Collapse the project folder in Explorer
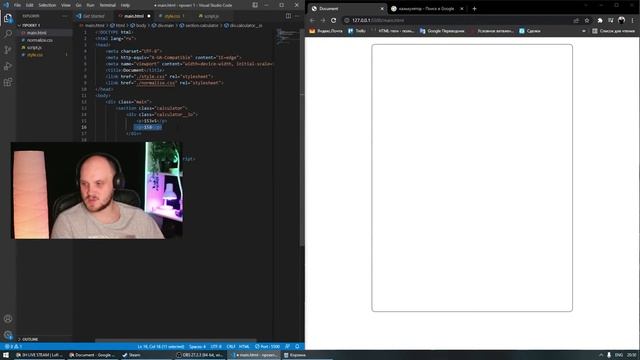Image resolution: width=640 pixels, height=360 pixels. coord(31,25)
